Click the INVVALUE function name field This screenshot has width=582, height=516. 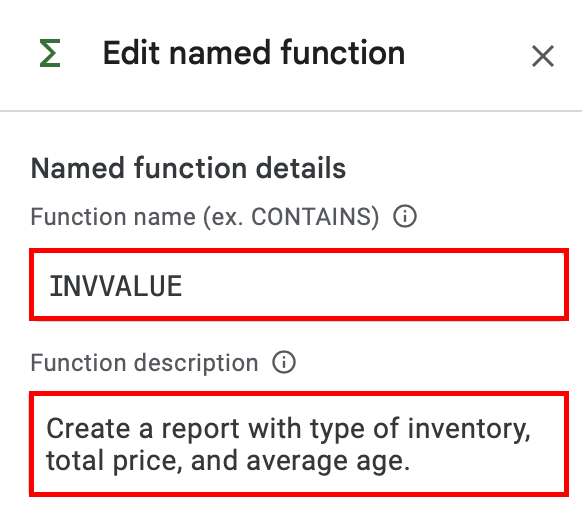pyautogui.click(x=299, y=285)
